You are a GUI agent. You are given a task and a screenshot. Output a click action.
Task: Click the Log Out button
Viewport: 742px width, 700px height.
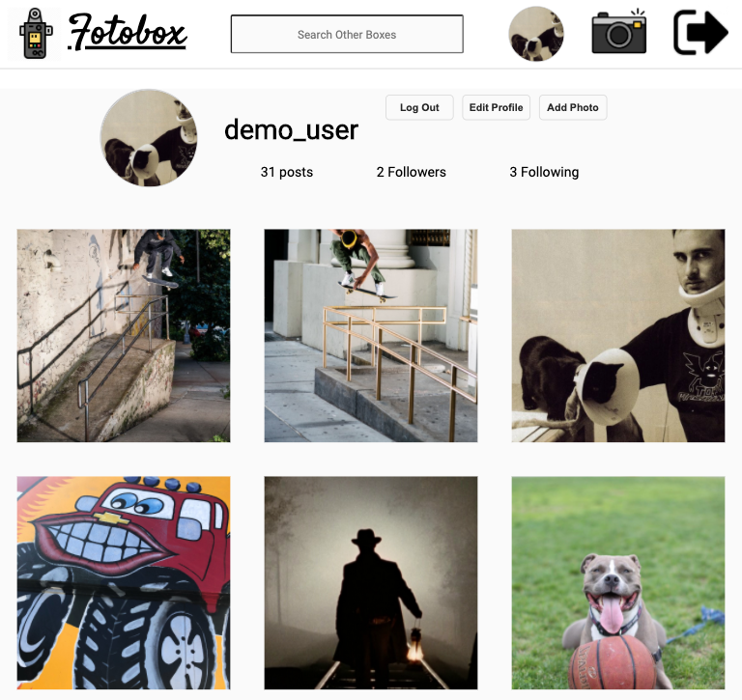point(419,107)
